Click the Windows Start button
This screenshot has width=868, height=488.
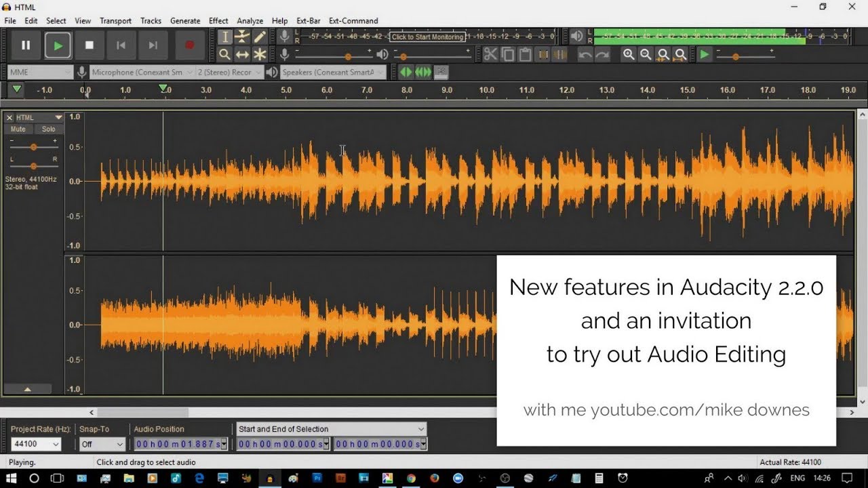pyautogui.click(x=12, y=478)
